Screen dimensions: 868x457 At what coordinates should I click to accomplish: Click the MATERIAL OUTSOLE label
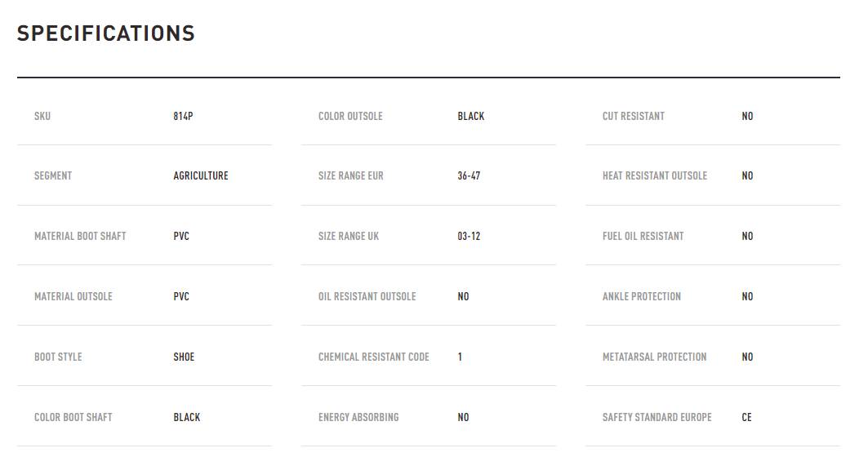[x=73, y=296]
